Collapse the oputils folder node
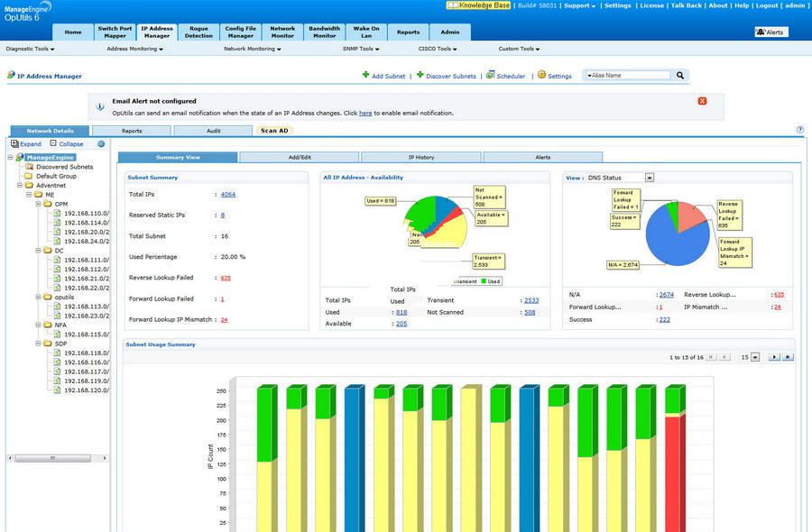 [x=38, y=297]
